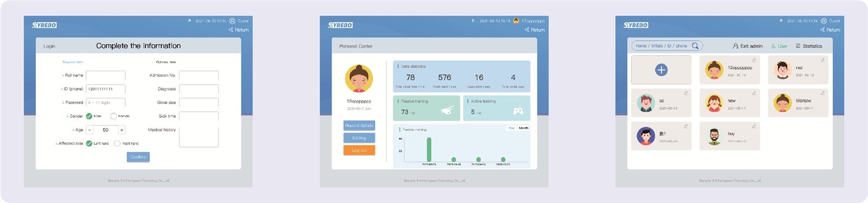Click the large profile avatar in Personal Center
This screenshot has width=868, height=203.
(359, 79)
